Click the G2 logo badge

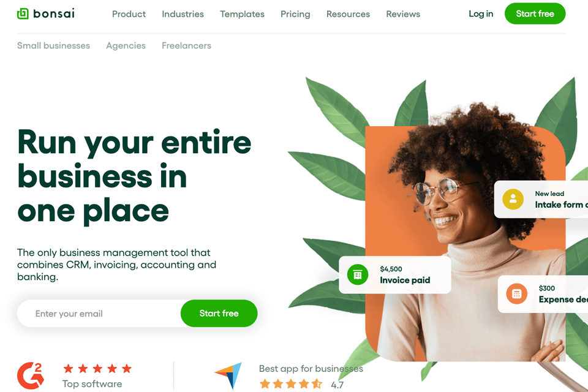[31, 375]
